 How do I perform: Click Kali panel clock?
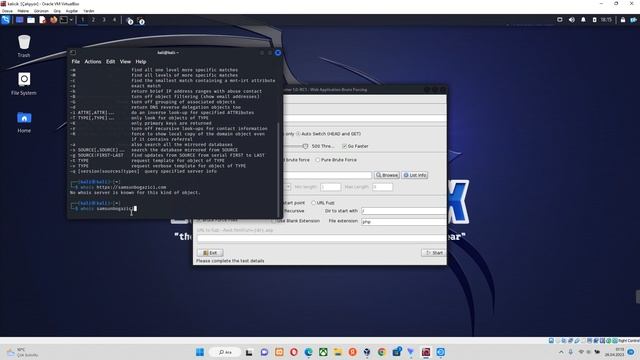tap(606, 20)
